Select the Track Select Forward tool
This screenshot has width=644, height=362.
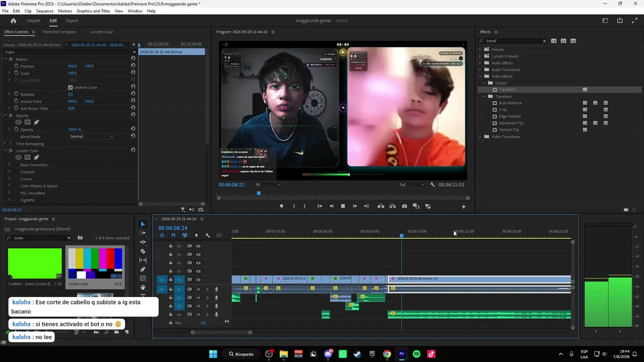click(x=143, y=233)
